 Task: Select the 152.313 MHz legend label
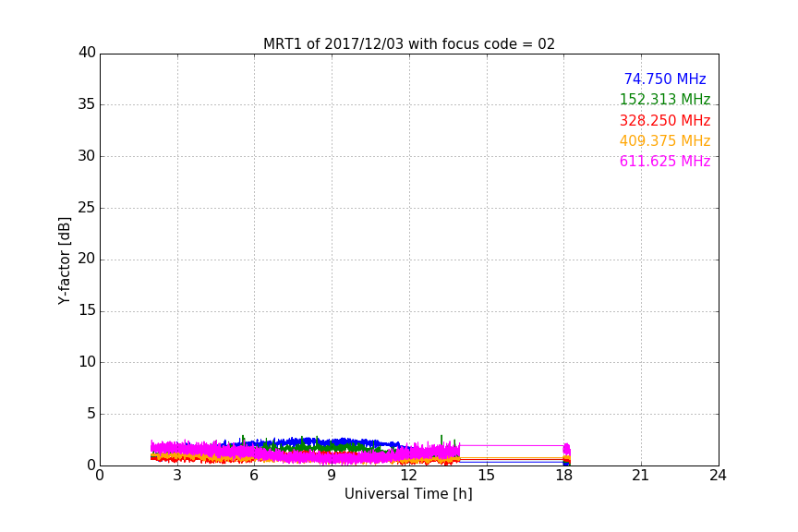(x=665, y=99)
